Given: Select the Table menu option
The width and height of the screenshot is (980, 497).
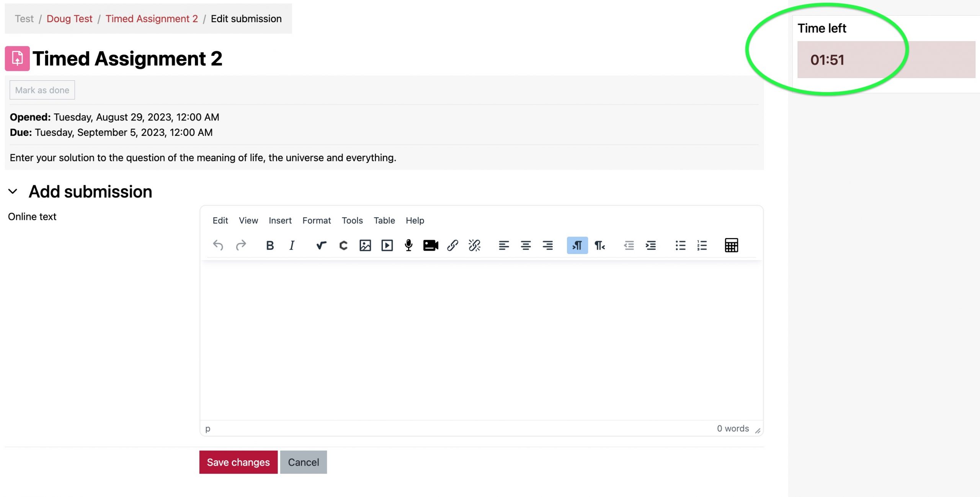Looking at the screenshot, I should coord(384,220).
